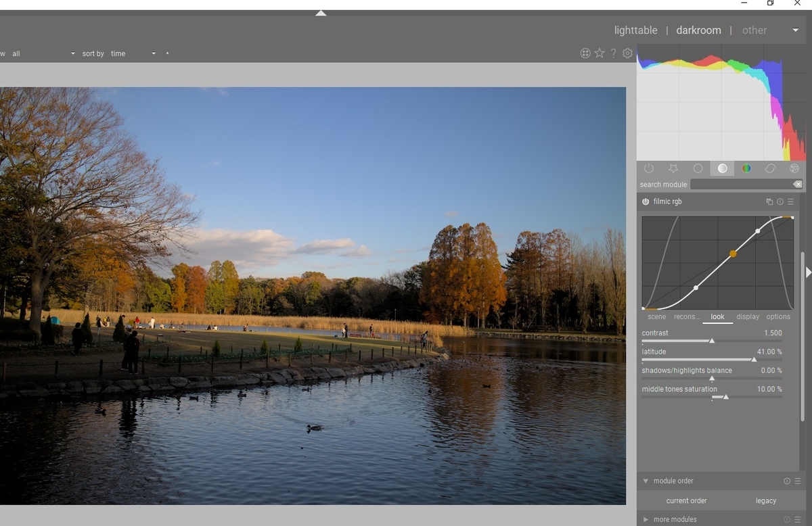The width and height of the screenshot is (812, 526).
Task: Open the view filter 'all' dropdown
Action: [x=43, y=53]
